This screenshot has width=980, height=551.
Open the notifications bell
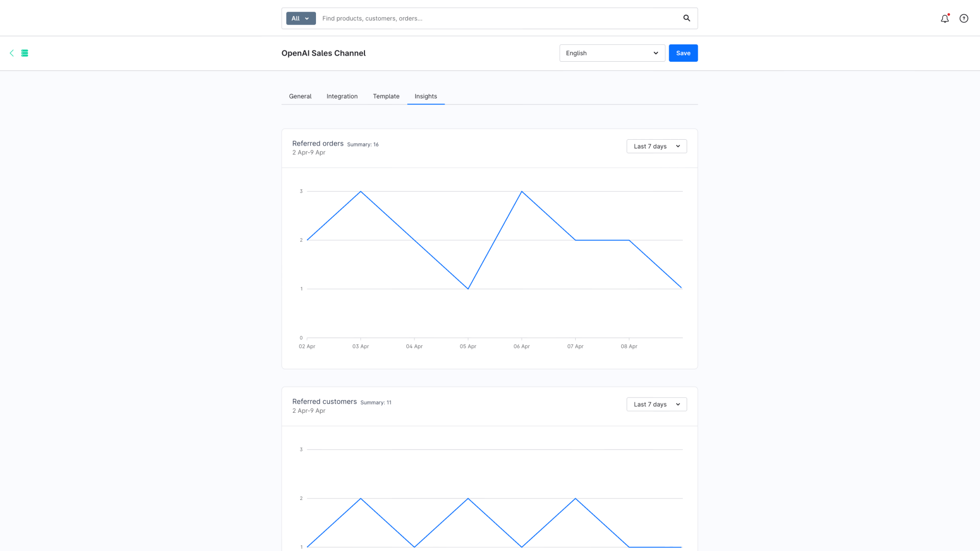point(945,18)
